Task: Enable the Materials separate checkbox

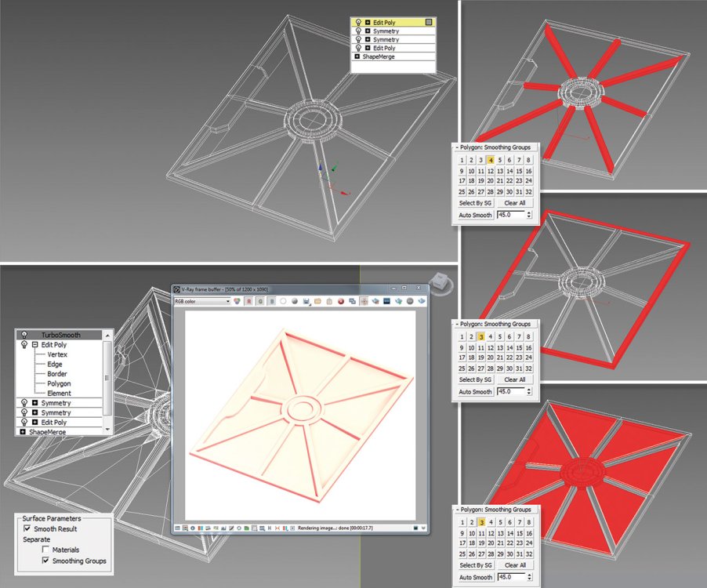Action: (x=45, y=550)
